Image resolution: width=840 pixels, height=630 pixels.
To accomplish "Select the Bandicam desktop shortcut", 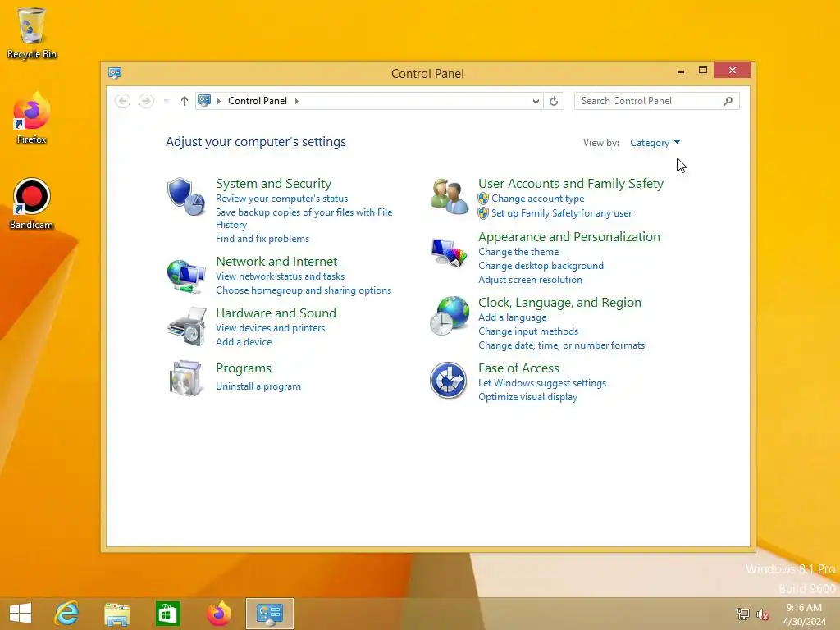I will pos(32,204).
